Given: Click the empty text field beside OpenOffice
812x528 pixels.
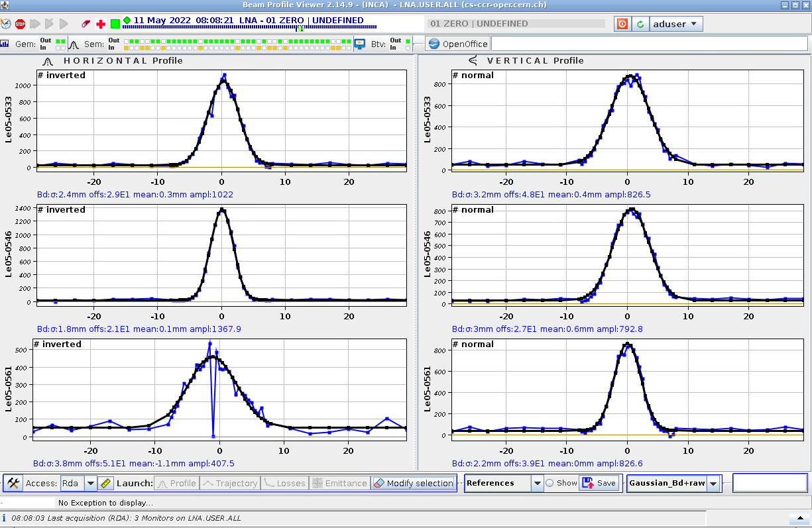Looking at the screenshot, I should (x=650, y=44).
